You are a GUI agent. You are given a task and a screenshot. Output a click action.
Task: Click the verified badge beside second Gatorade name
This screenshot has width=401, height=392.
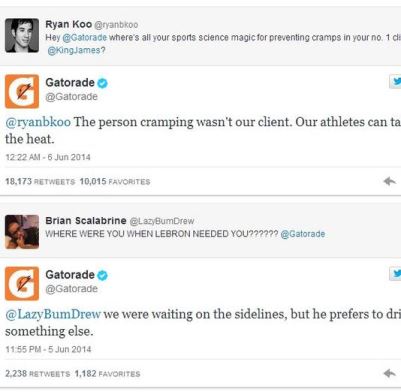(102, 275)
